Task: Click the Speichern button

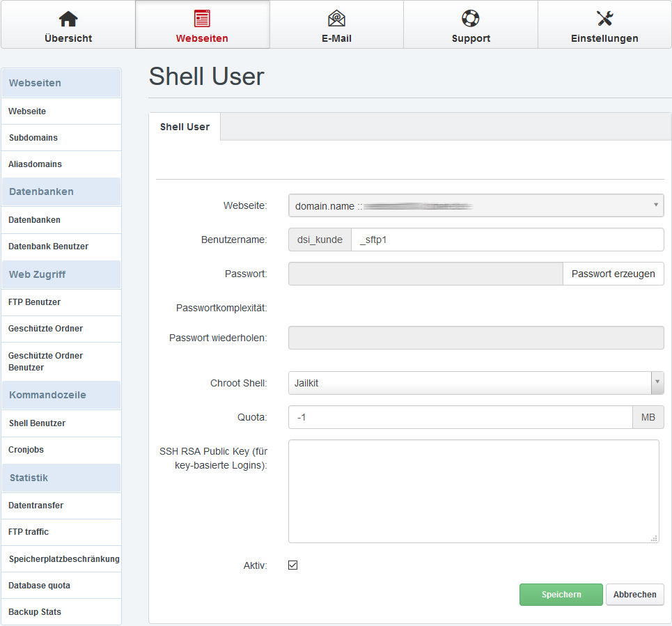Action: pyautogui.click(x=561, y=595)
